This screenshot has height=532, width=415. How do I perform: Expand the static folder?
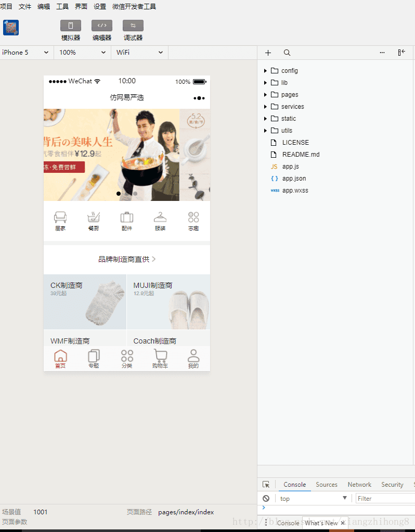coord(265,118)
